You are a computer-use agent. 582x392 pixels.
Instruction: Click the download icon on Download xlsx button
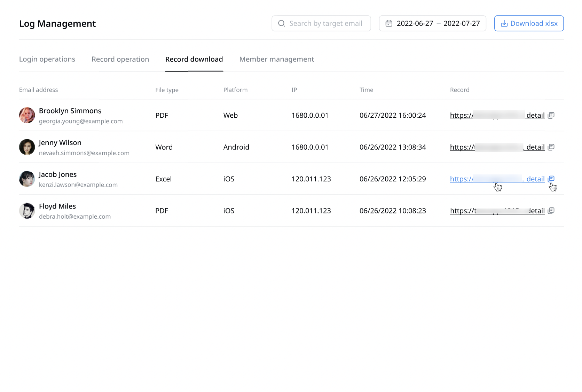coord(504,23)
